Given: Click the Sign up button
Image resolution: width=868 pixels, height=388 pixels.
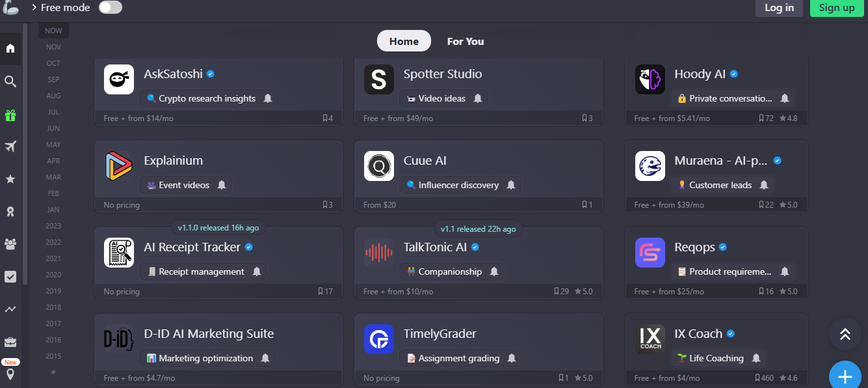Looking at the screenshot, I should 837,8.
